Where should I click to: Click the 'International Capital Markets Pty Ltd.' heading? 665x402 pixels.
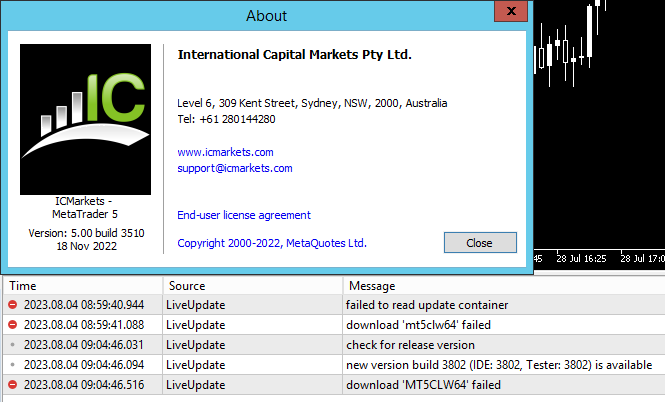tap(295, 55)
